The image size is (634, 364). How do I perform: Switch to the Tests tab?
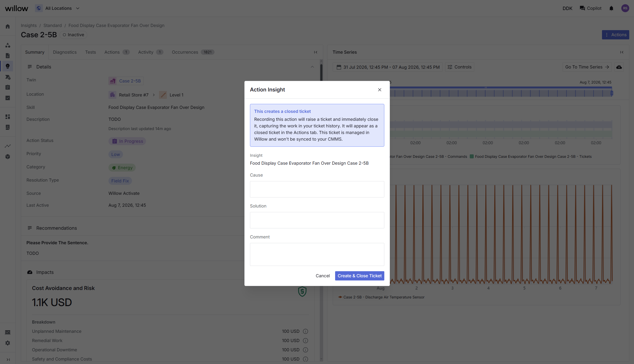[x=90, y=52]
